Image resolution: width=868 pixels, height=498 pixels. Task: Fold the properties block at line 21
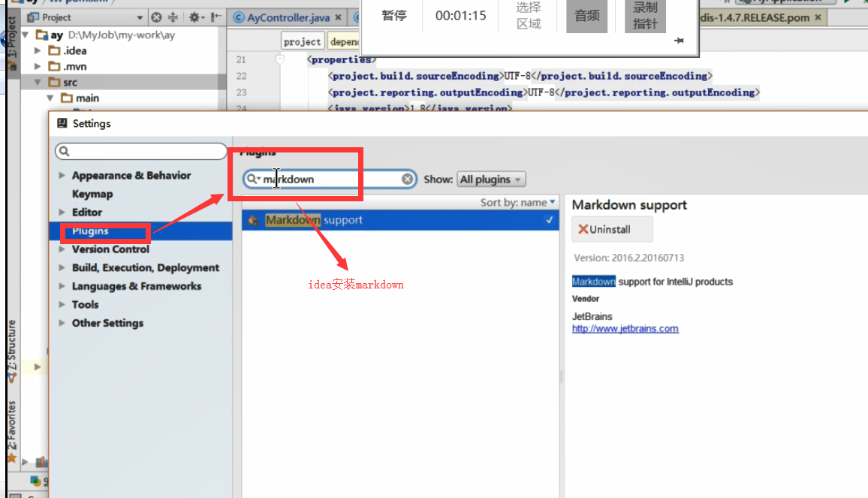pos(280,59)
